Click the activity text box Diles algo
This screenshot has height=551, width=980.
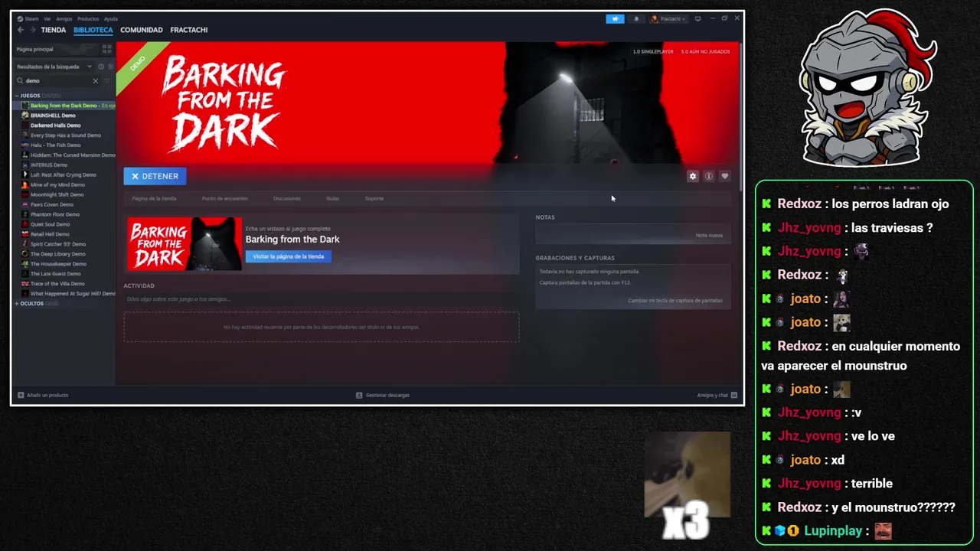point(322,298)
